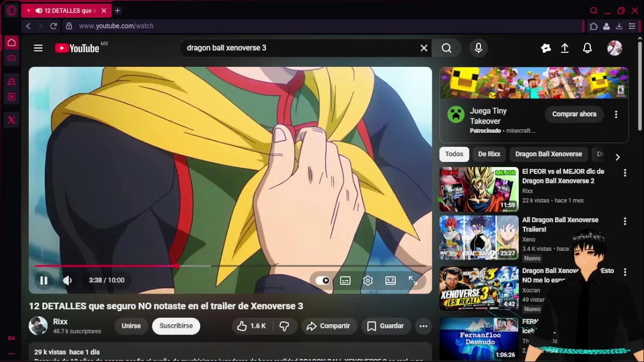Open the Xenoverse 3 ES REAL thumbnail
644x362 pixels.
click(x=479, y=288)
